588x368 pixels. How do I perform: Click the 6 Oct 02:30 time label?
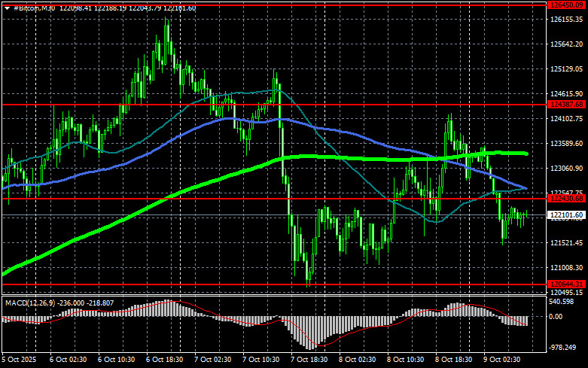(x=68, y=360)
